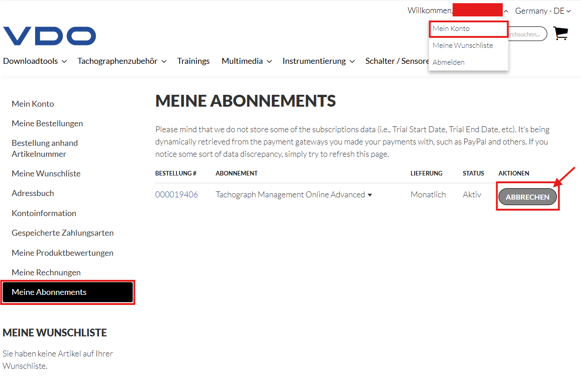This screenshot has width=581, height=392.
Task: Click the VDO logo
Action: (x=49, y=36)
